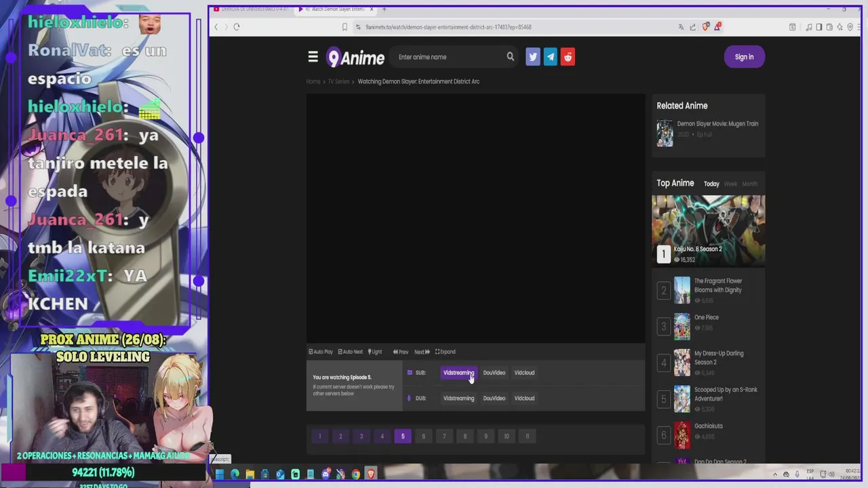
Task: Open One Piece in Top Anime
Action: (x=706, y=317)
